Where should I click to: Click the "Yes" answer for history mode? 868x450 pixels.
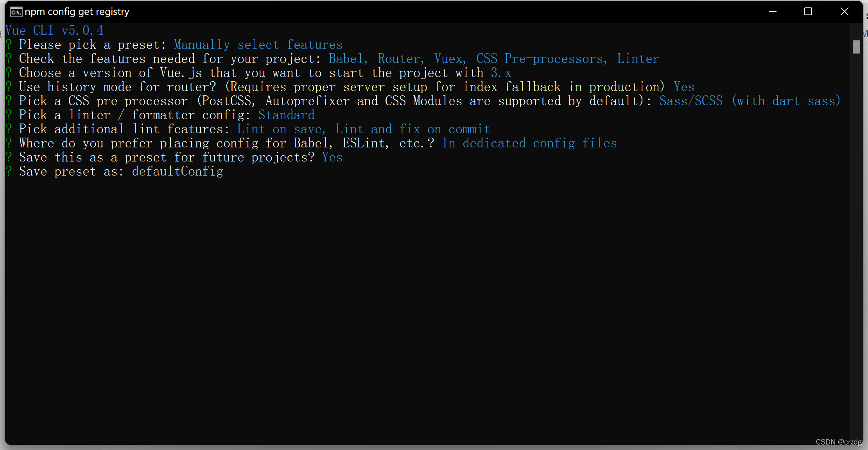(x=683, y=86)
